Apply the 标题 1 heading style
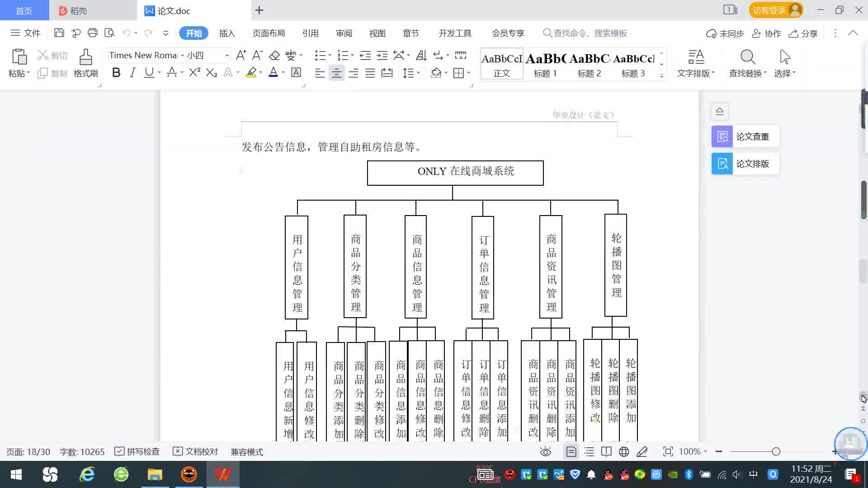The image size is (868, 488). coord(545,64)
